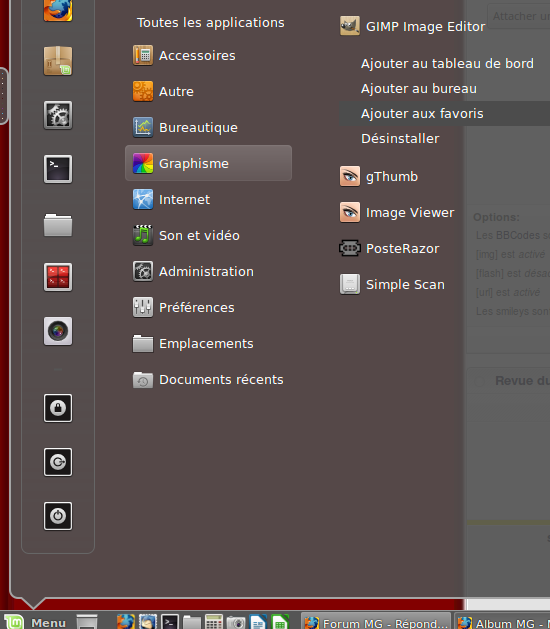Open Image Viewer application
550x629 pixels.
point(397,213)
